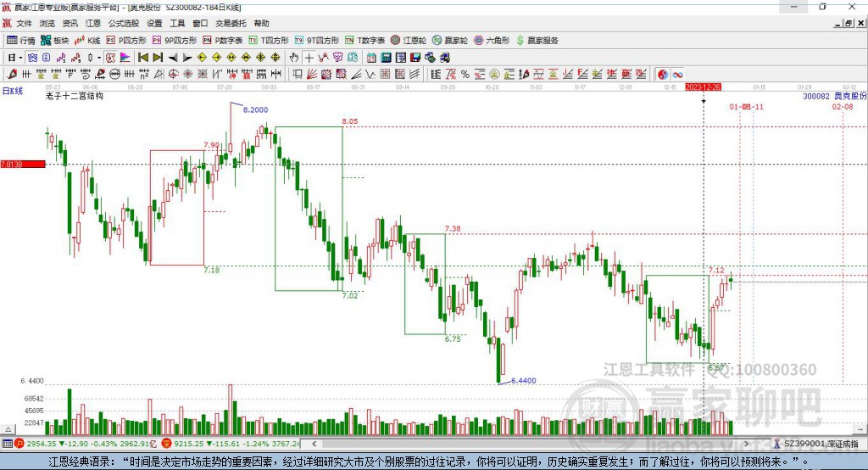Image resolution: width=868 pixels, height=470 pixels.
Task: Click the truck icon in toolbar
Action: [x=445, y=58]
